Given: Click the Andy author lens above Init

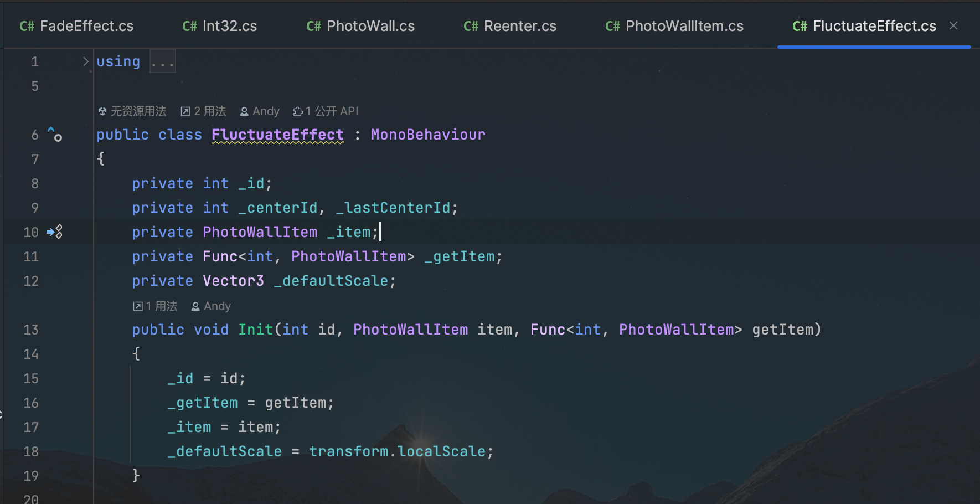Looking at the screenshot, I should [x=211, y=306].
